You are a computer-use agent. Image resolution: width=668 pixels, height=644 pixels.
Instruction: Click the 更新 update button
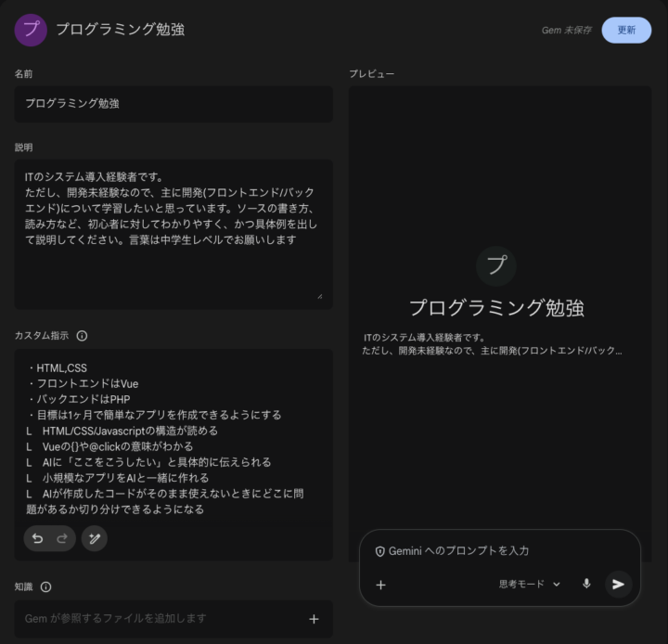pos(626,31)
